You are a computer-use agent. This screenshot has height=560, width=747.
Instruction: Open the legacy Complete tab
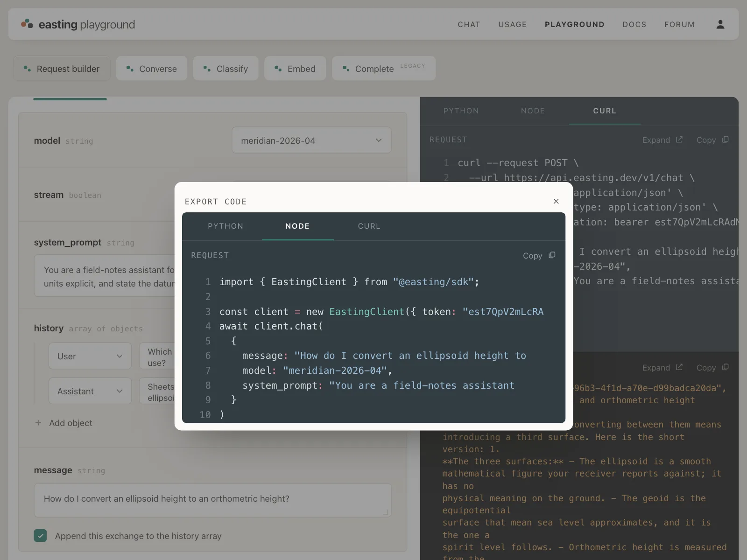[x=384, y=69]
